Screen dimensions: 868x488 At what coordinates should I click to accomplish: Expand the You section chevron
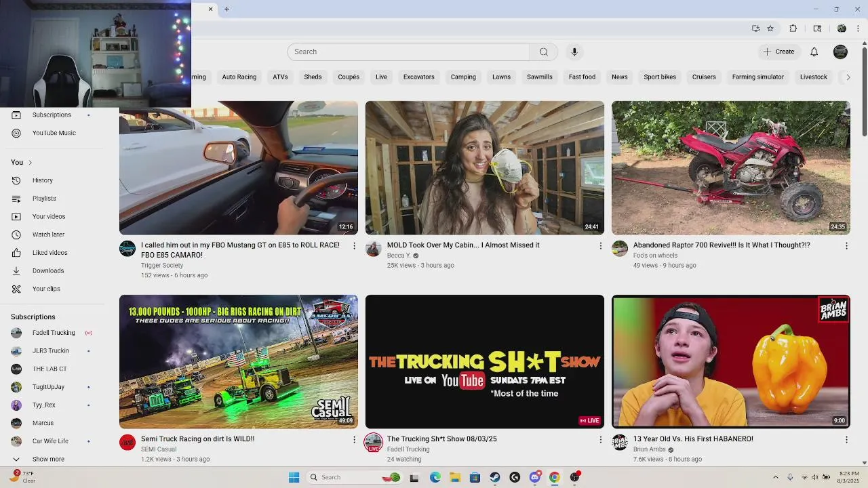click(x=30, y=163)
